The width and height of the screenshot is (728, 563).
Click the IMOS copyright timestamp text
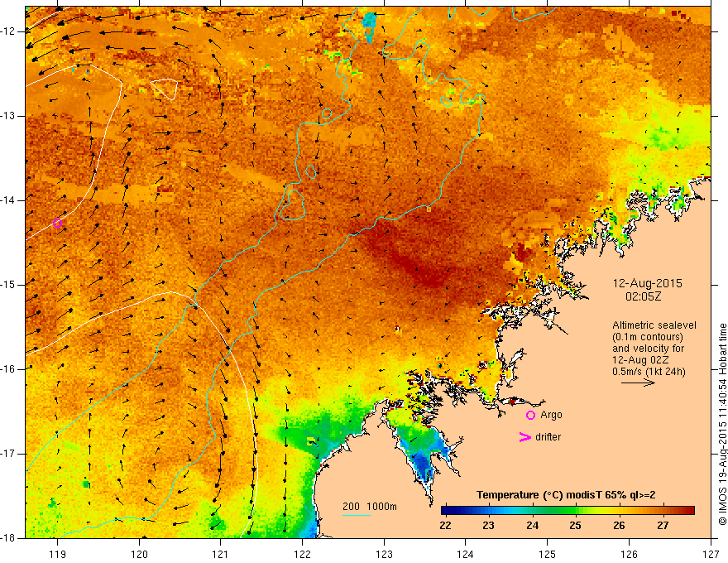(722, 425)
